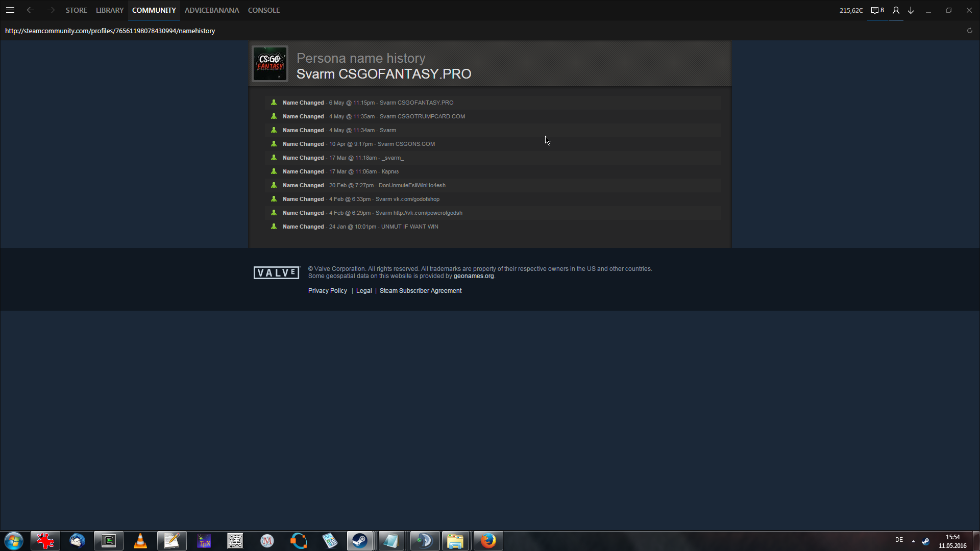
Task: Switch to the LIBRARY tab
Action: tap(110, 10)
